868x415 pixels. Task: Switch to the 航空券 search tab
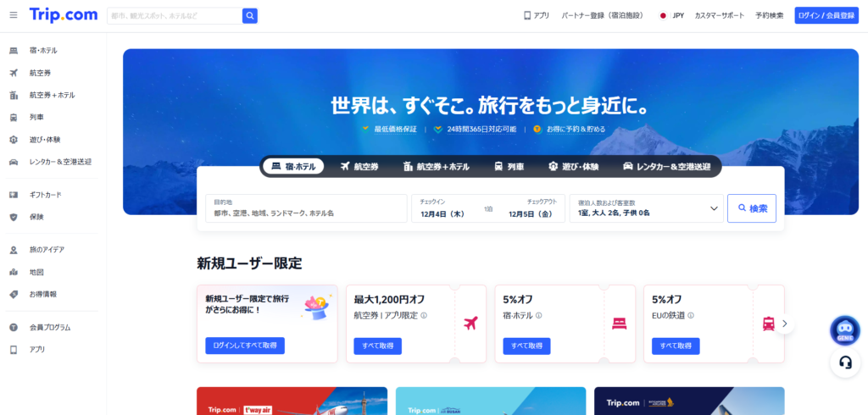tap(359, 167)
